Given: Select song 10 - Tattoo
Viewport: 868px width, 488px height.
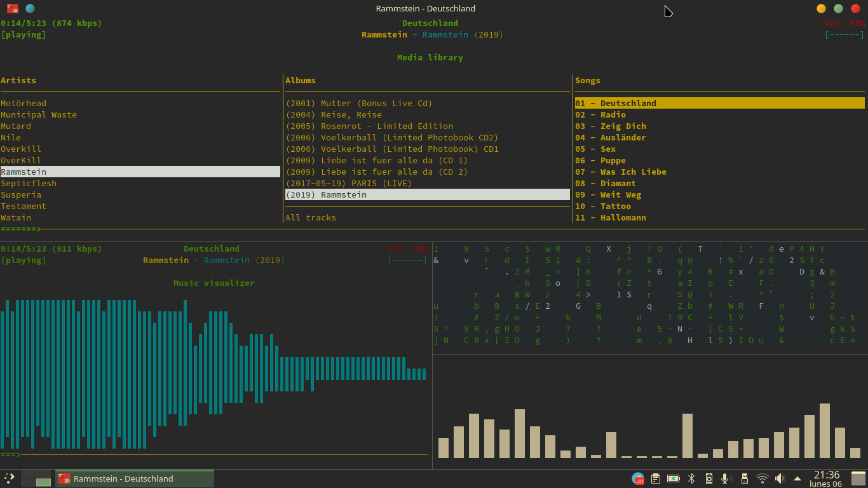Looking at the screenshot, I should click(603, 207).
